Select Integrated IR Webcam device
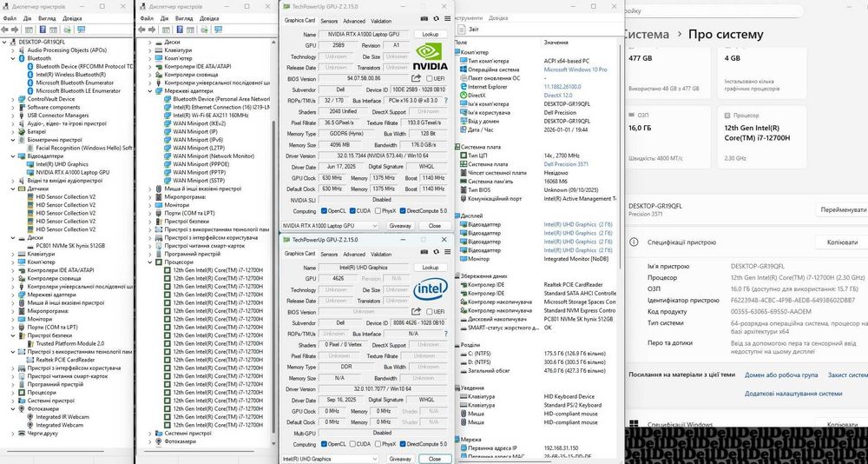 pos(62,416)
